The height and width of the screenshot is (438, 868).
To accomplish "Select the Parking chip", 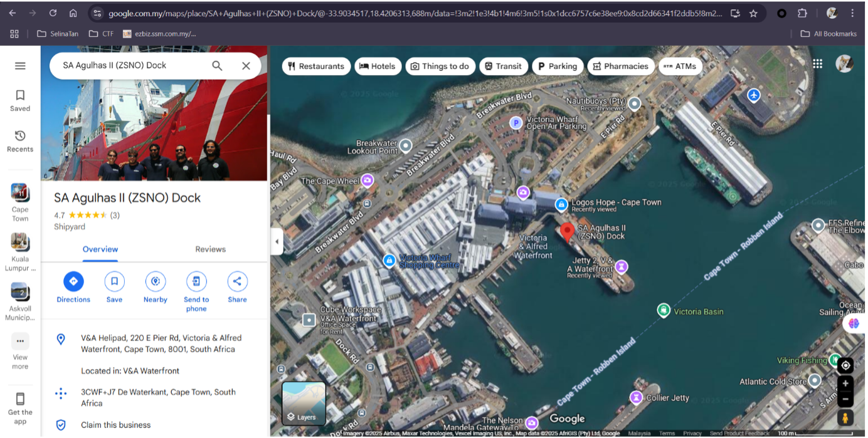I will (x=558, y=66).
